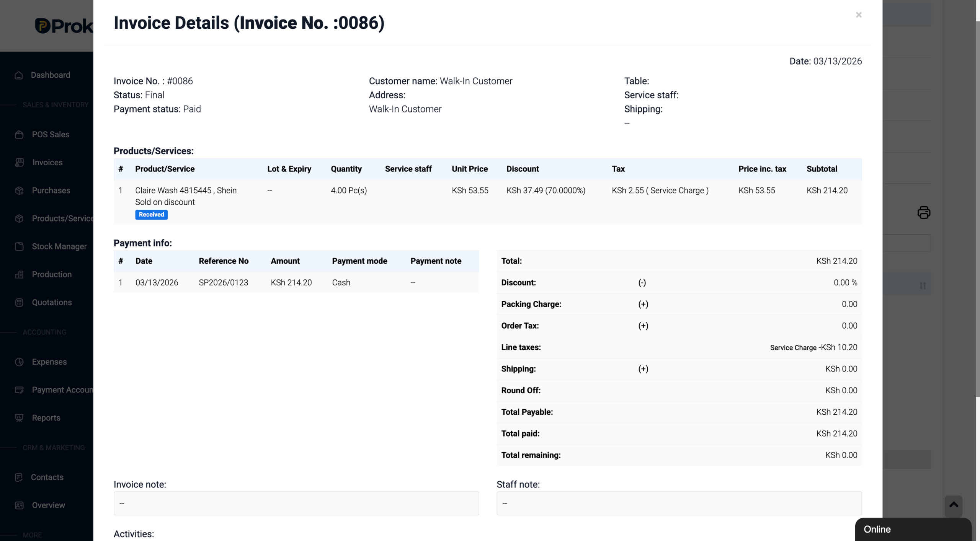Click the Invoices sidebar icon
980x541 pixels.
click(20, 163)
